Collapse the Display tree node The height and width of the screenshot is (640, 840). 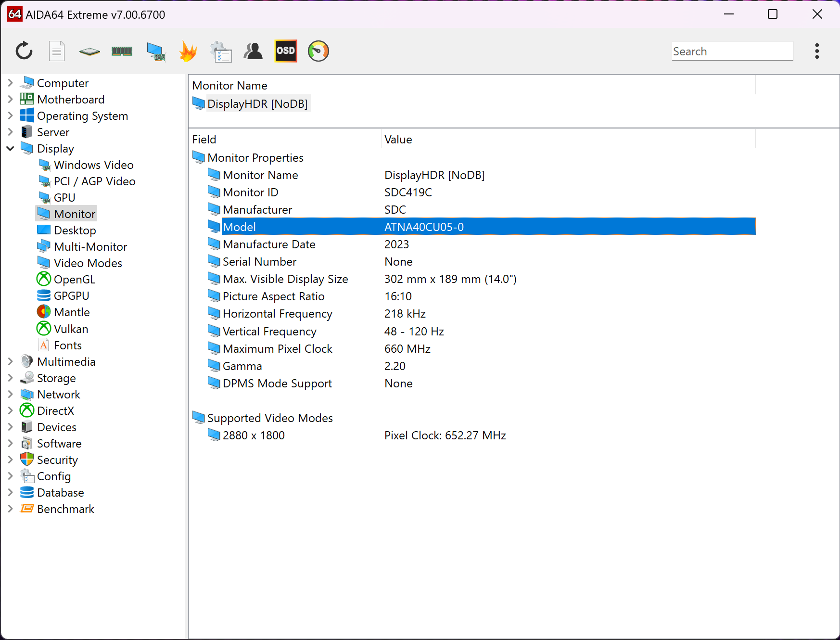point(10,148)
